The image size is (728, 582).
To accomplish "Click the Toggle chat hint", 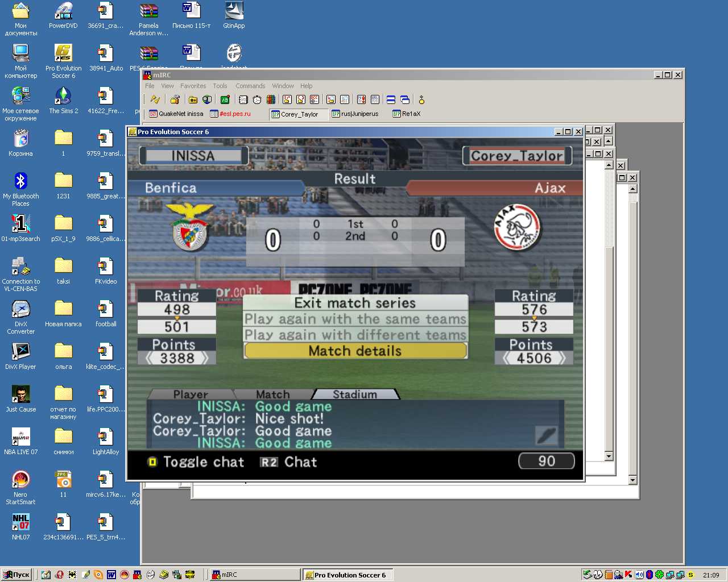I will click(196, 462).
